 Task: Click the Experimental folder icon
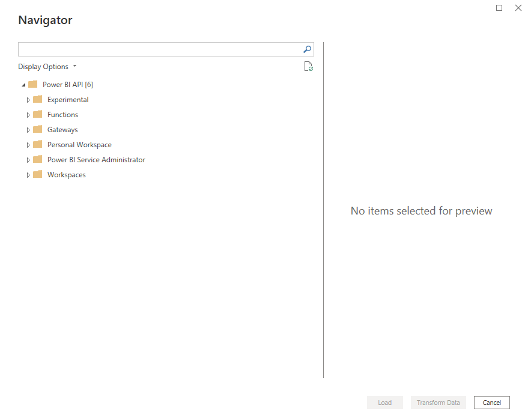tap(37, 99)
